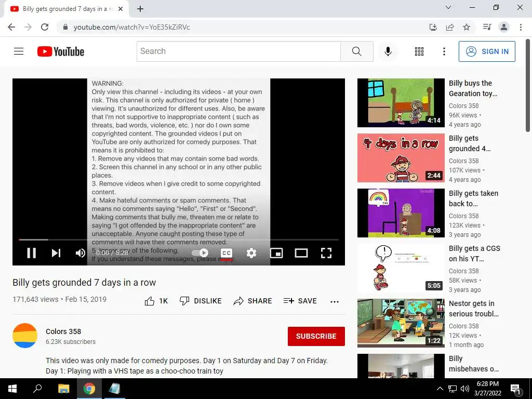Open network status tray icon
The image size is (532, 399).
[x=453, y=389]
